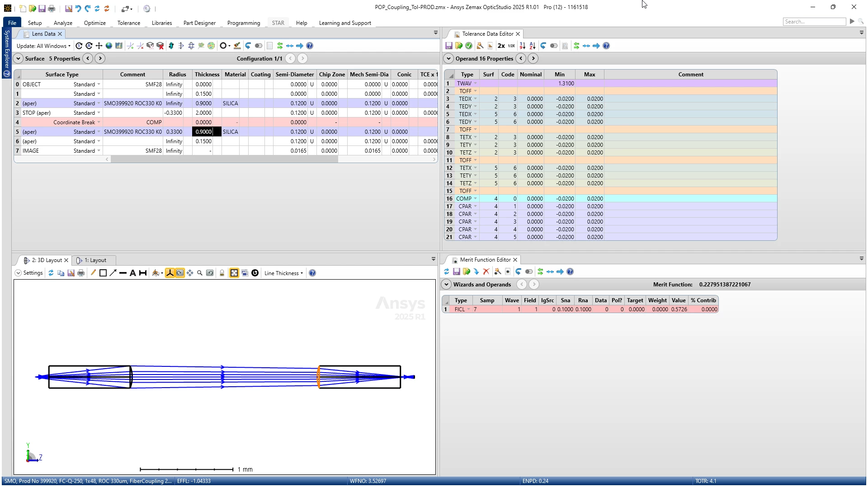Viewport: 868px width, 487px height.
Task: Click Lens Data scrollbar right arrow
Action: [x=434, y=159]
